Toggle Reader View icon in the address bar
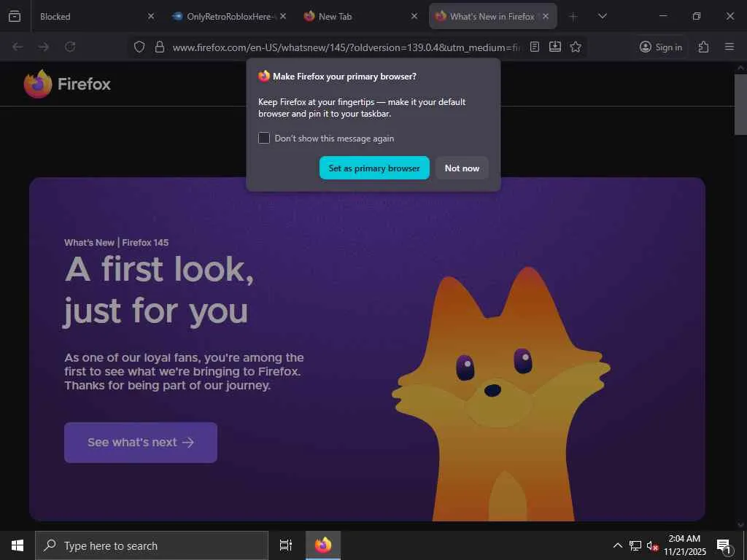747x560 pixels. tap(535, 47)
